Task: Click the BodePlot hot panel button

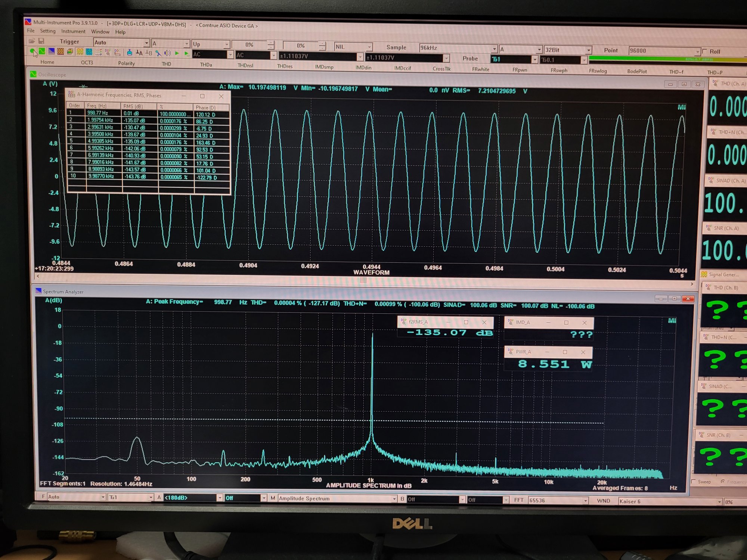Action: click(x=637, y=71)
